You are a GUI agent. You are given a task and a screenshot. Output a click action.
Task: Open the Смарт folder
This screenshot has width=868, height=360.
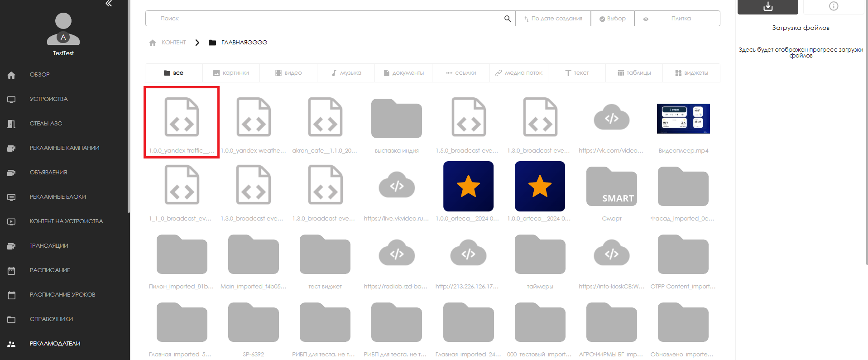[x=611, y=187]
